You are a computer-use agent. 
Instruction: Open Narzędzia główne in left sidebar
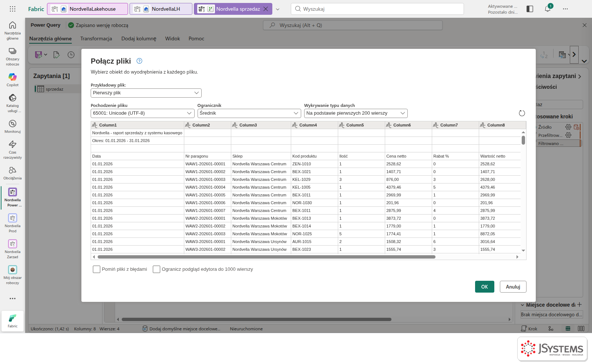[13, 30]
